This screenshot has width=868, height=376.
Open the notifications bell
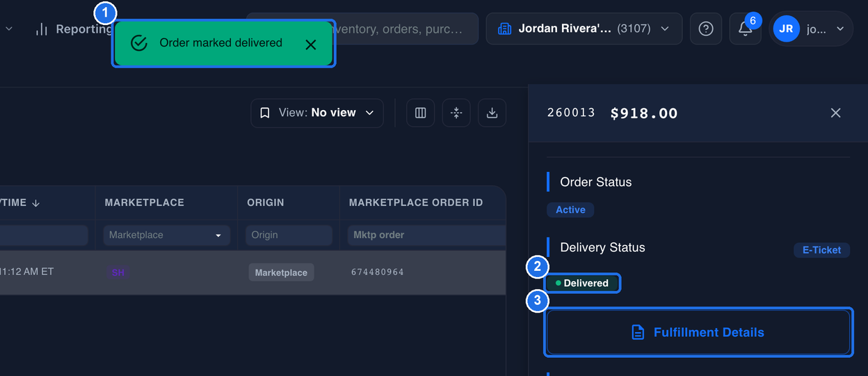[745, 29]
